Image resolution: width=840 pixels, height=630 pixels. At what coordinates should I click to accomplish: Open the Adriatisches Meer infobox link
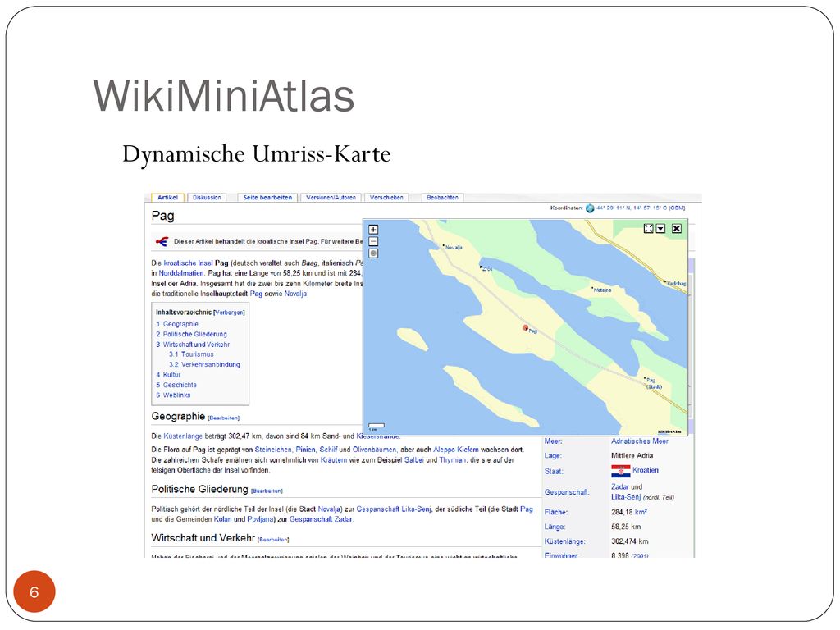pyautogui.click(x=640, y=441)
